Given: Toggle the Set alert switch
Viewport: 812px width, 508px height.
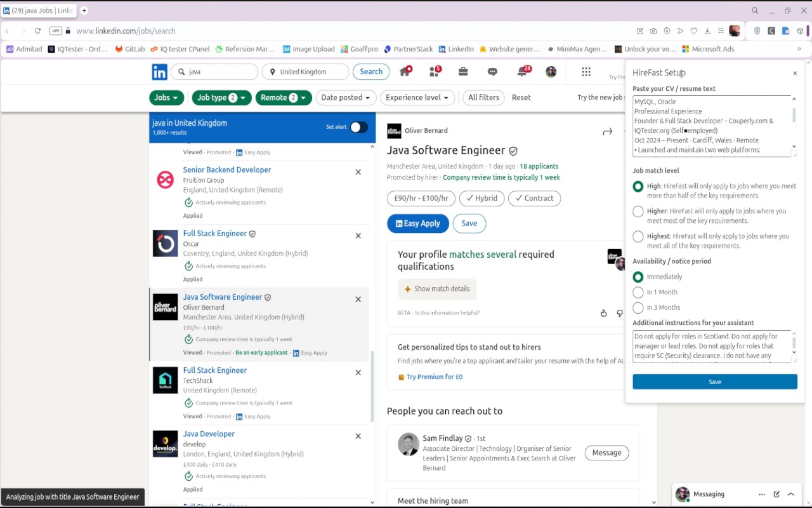Looking at the screenshot, I should tap(358, 127).
